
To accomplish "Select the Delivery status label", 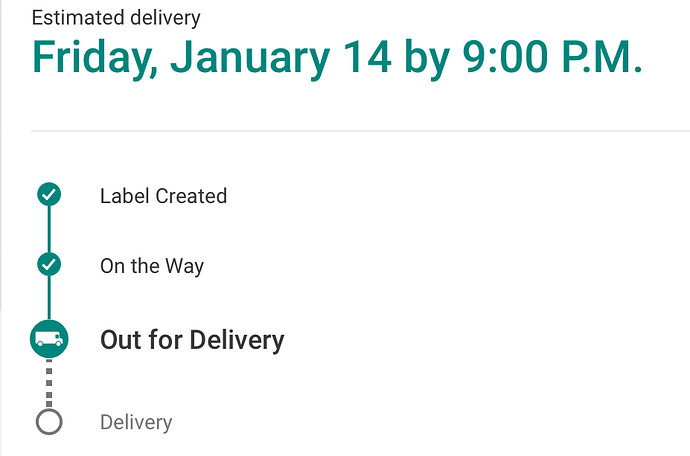I will click(136, 423).
